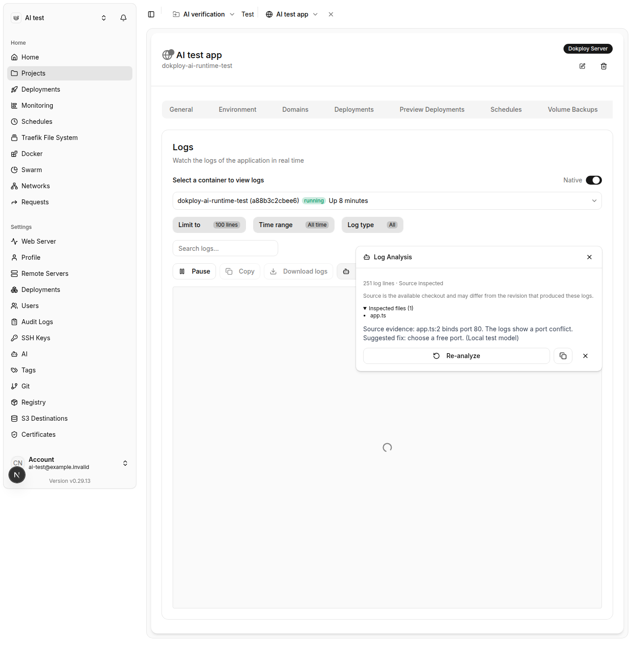Click the edit application pencil icon
This screenshot has width=644, height=663.
pyautogui.click(x=582, y=66)
